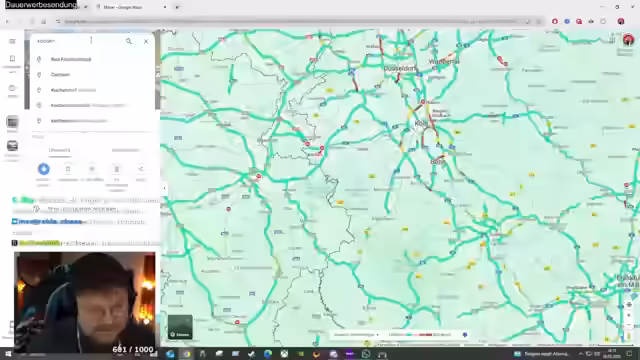Open the Saved bookmark icon in sidebar
The image size is (640, 360).
(x=12, y=59)
